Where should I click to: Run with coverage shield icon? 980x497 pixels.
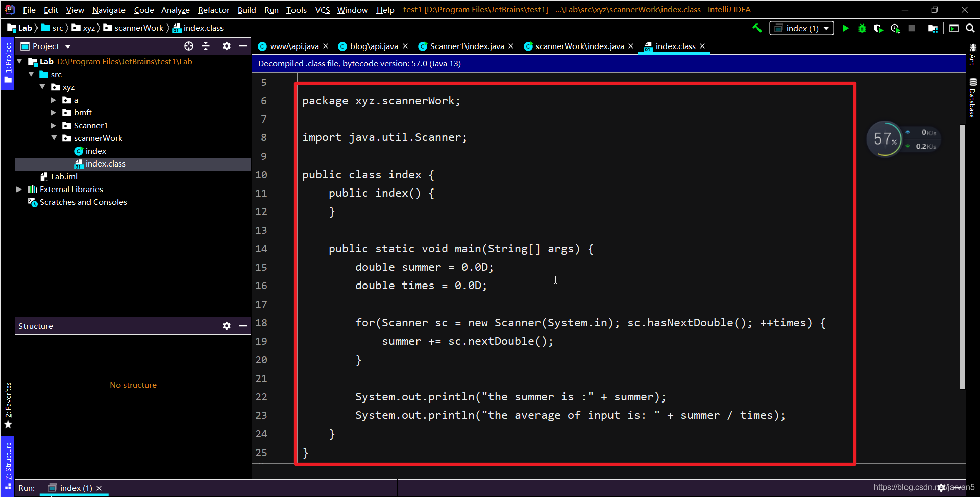878,28
